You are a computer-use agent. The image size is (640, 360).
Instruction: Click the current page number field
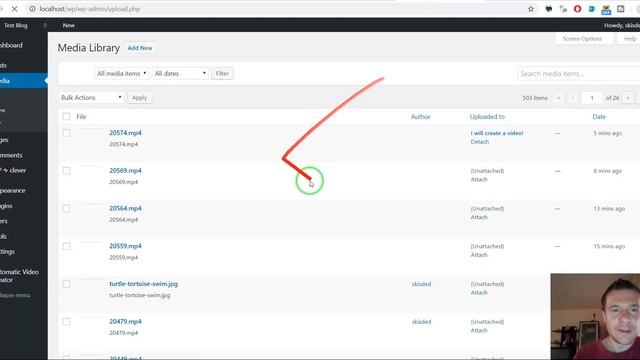(x=591, y=98)
